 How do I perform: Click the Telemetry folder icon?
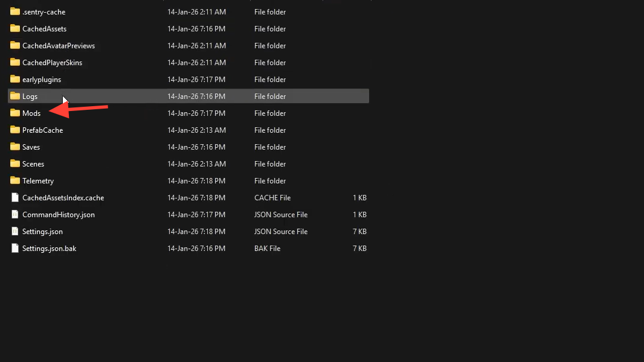15,180
